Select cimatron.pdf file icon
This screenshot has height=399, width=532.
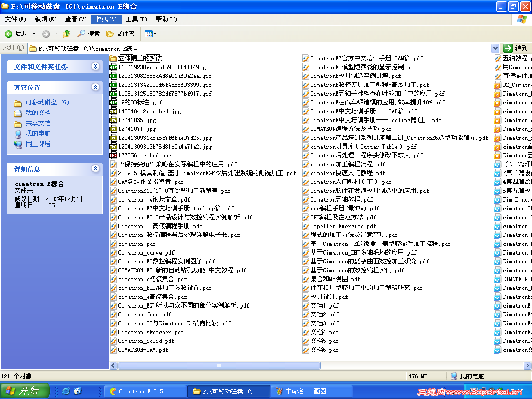pyautogui.click(x=113, y=244)
